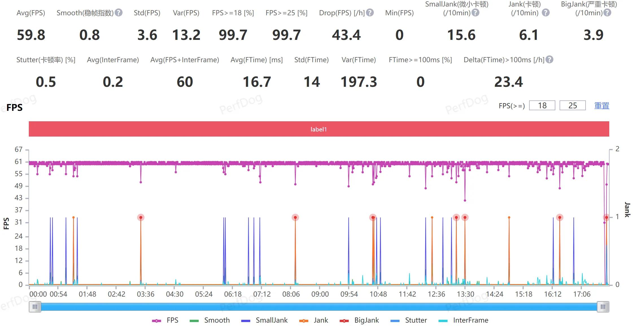The width and height of the screenshot is (644, 326).
Task: Click the FPS threshold field showing 25
Action: 573,105
